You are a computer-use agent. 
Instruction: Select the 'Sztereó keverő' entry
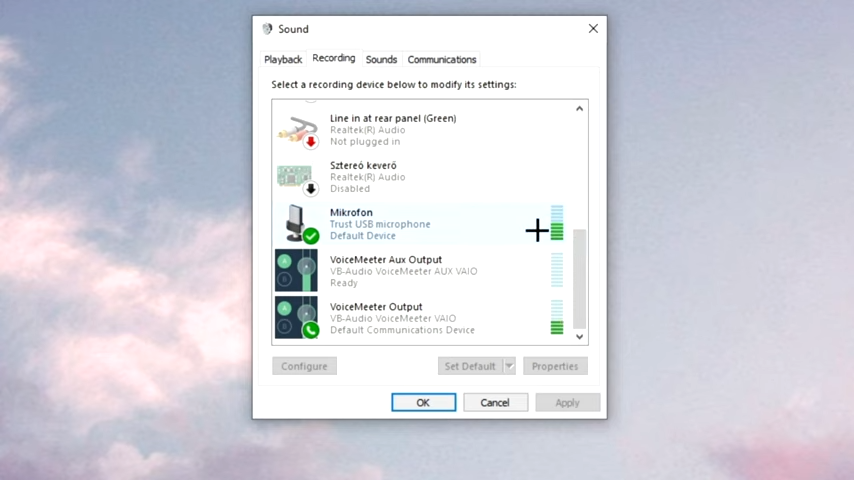tap(423, 177)
